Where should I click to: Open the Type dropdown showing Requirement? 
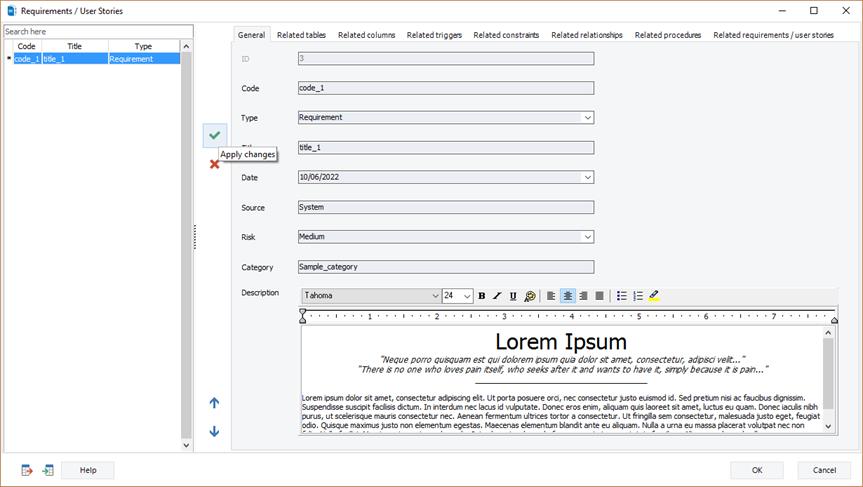coord(588,118)
